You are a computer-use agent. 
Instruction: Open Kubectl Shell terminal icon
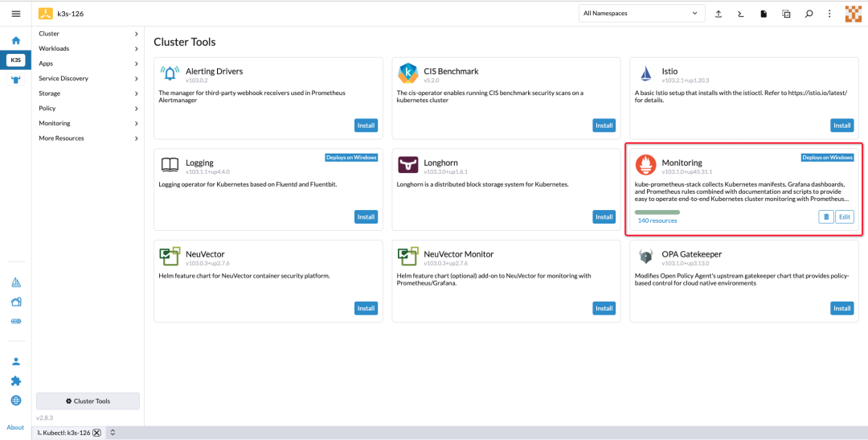pos(741,14)
